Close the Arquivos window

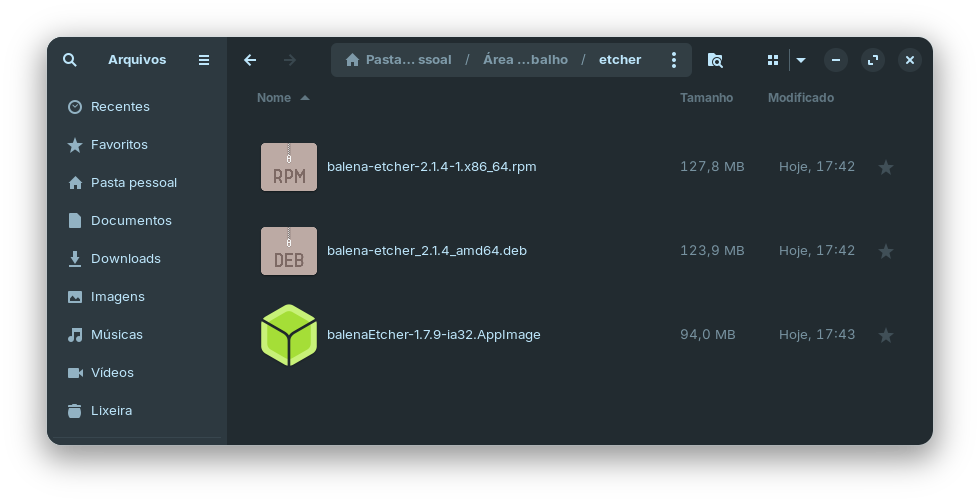coord(910,60)
